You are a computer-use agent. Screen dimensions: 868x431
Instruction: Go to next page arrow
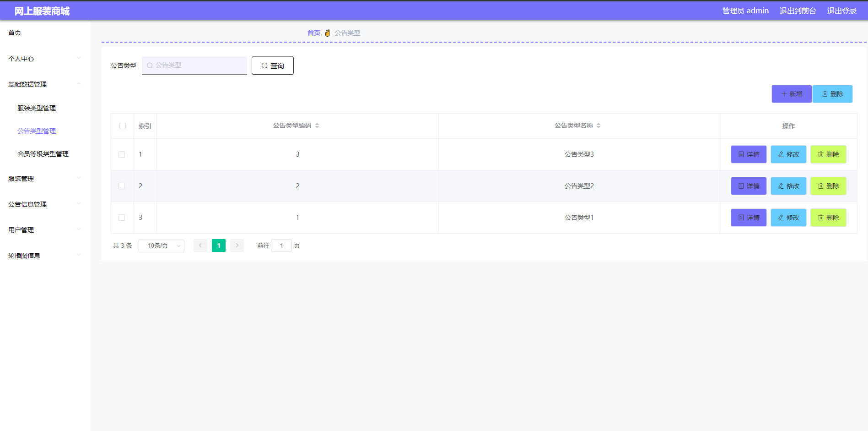237,246
